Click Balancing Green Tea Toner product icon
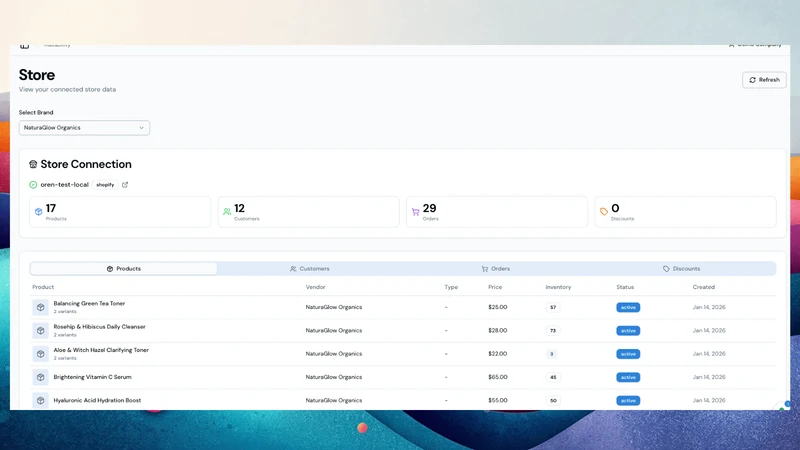Image resolution: width=800 pixels, height=450 pixels. [40, 307]
